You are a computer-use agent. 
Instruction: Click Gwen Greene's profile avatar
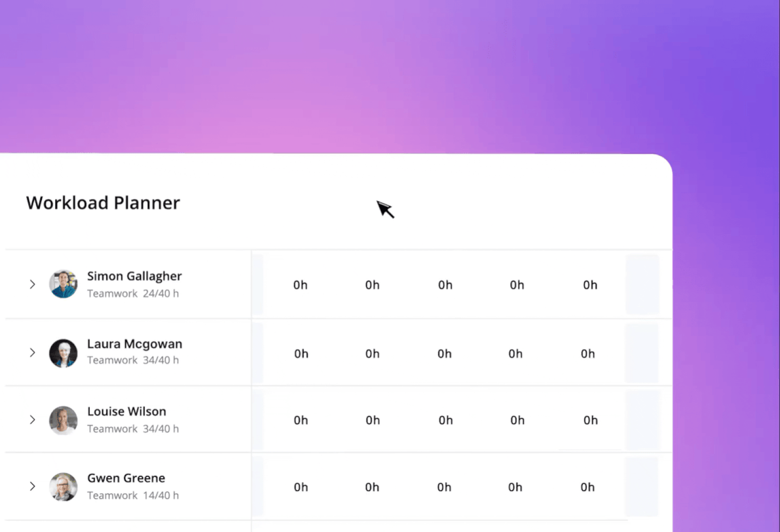[63, 487]
